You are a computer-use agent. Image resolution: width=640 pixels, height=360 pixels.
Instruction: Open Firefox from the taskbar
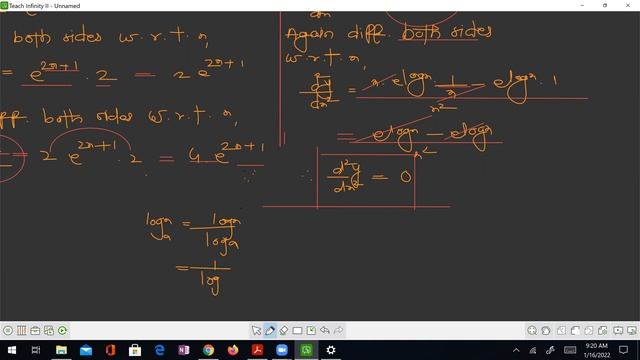coord(233,350)
